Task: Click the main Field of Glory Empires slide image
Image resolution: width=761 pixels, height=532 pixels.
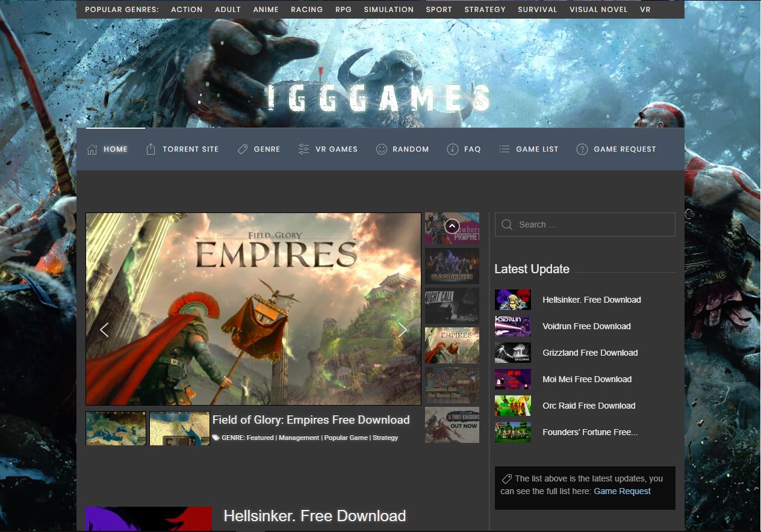Action: [x=253, y=309]
